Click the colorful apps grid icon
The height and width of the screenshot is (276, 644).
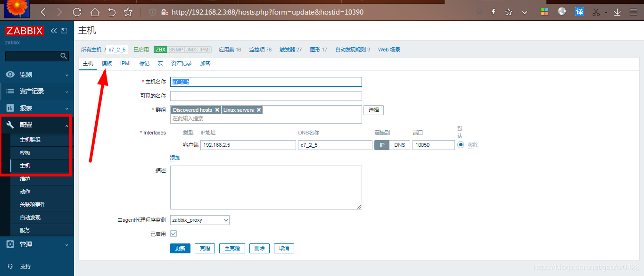[545, 12]
